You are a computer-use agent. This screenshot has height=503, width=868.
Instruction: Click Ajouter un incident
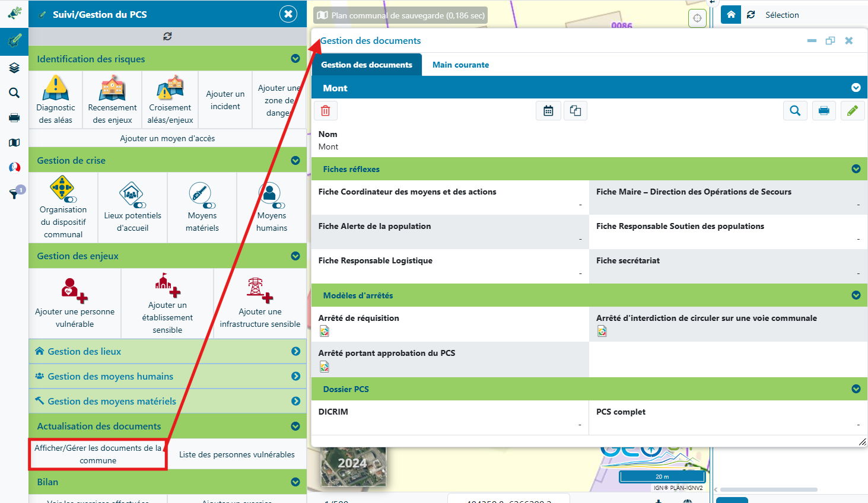click(x=225, y=100)
